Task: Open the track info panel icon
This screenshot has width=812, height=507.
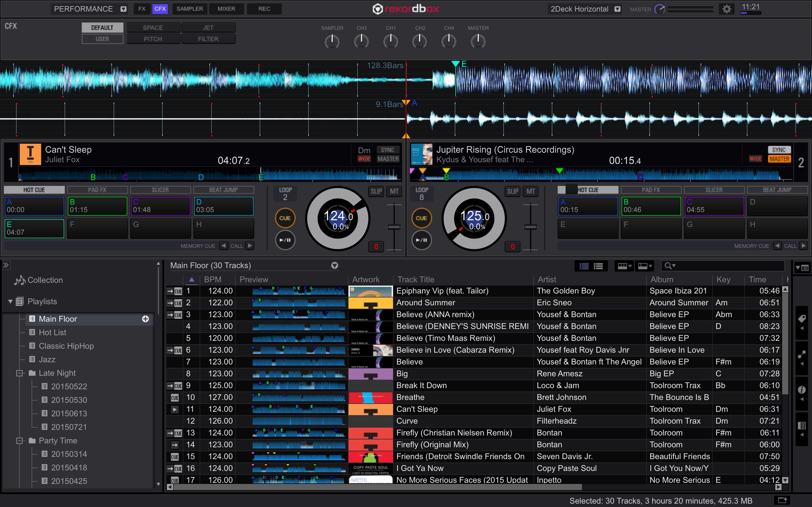Action: [802, 390]
